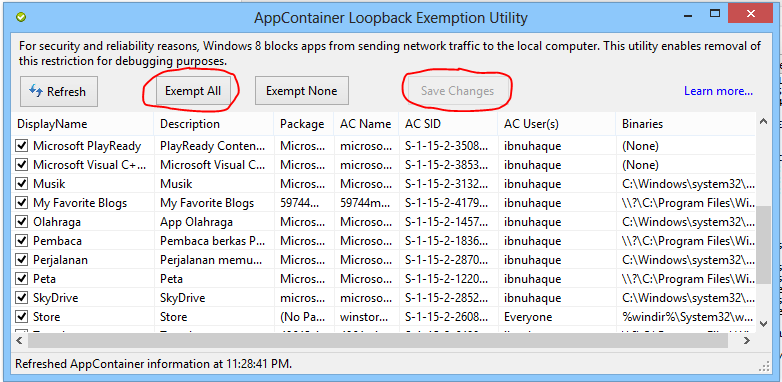Viewport: 782px width, 382px height.
Task: Click the Refresh button
Action: [59, 91]
